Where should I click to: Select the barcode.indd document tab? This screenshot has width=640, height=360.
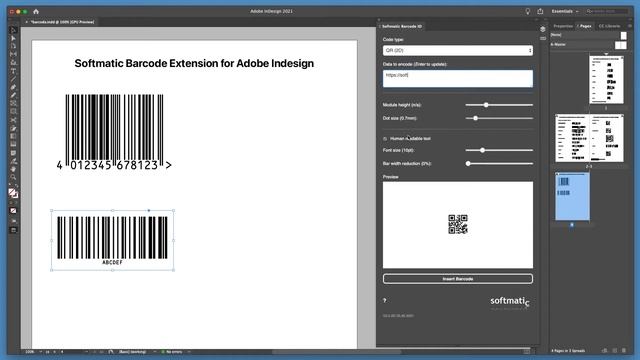[x=62, y=22]
